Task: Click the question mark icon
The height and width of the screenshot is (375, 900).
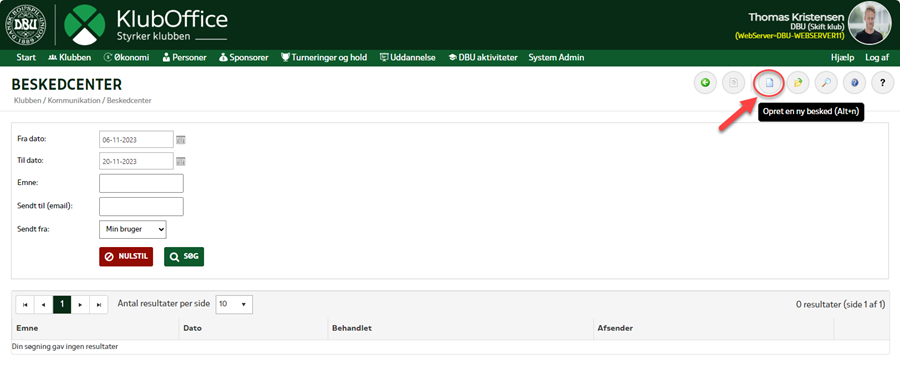Action: [883, 83]
